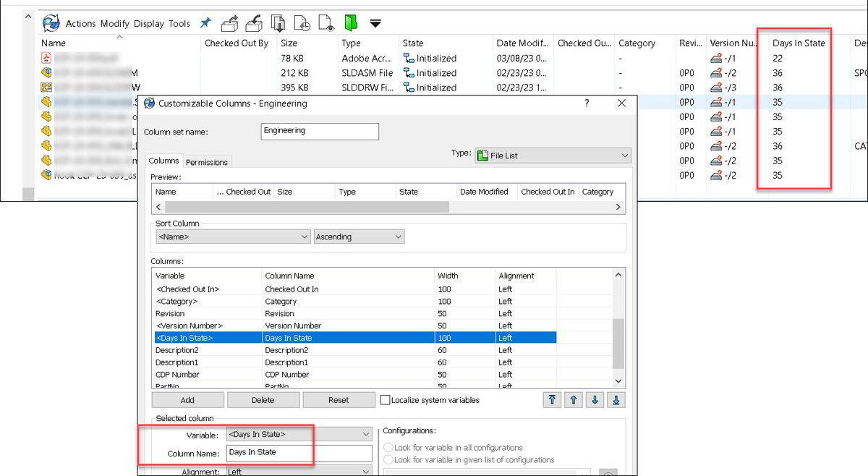Open the Tools menu

click(179, 23)
